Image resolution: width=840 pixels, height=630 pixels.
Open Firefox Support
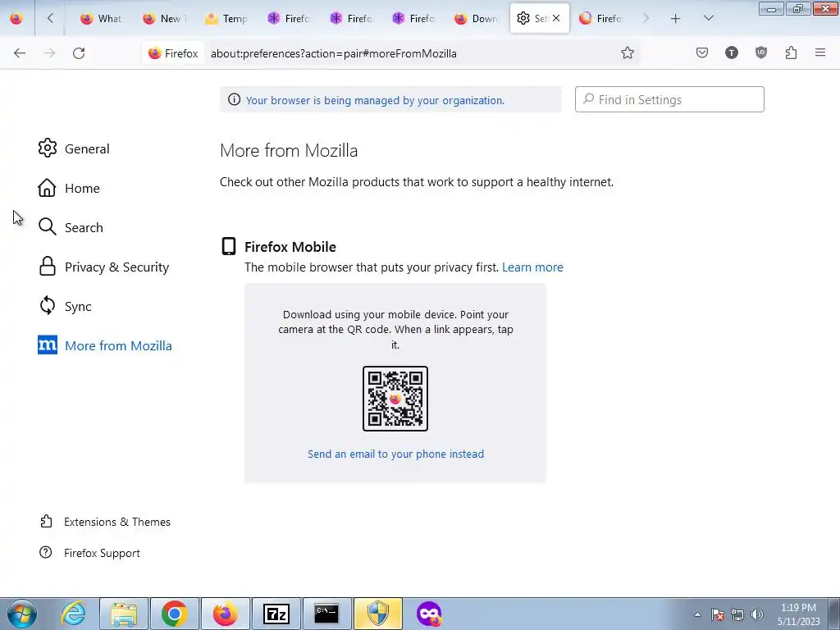89,553
